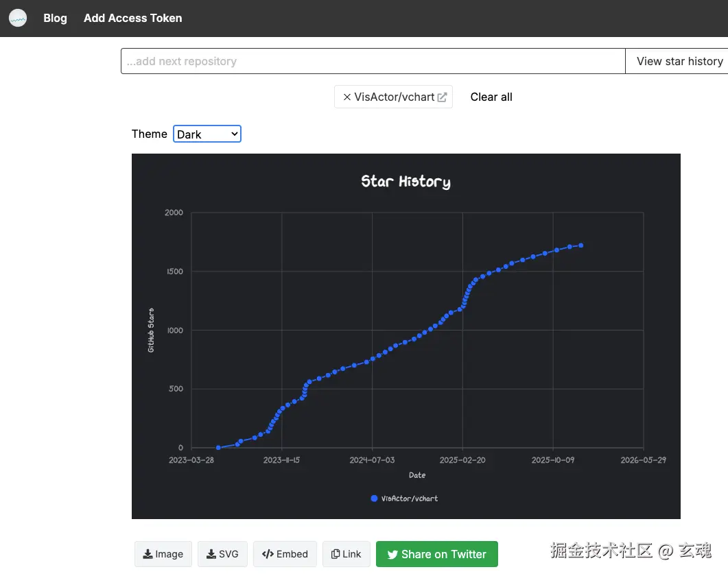Download chart as SVG
728x576 pixels.
(x=222, y=554)
